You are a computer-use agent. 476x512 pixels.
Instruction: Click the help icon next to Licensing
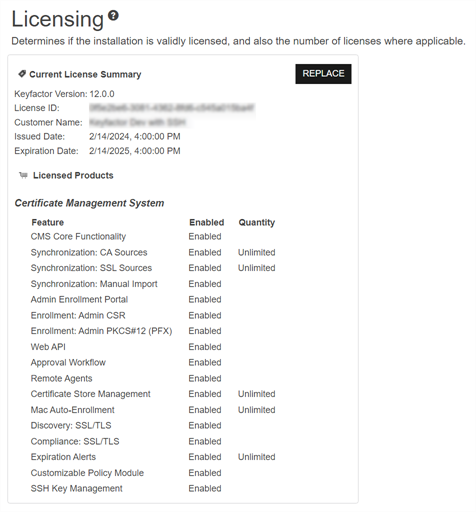(x=113, y=15)
